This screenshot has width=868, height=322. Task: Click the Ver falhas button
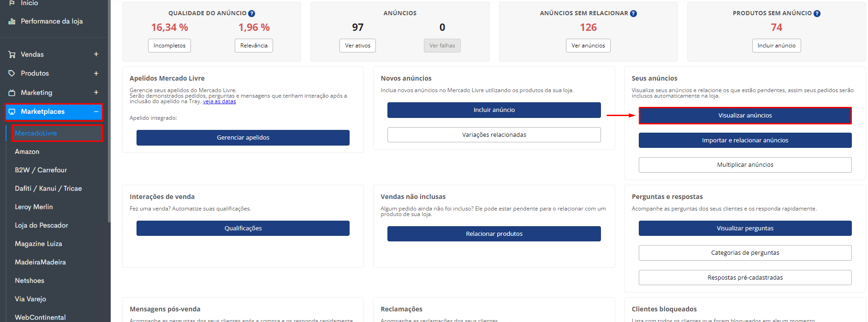(x=442, y=46)
